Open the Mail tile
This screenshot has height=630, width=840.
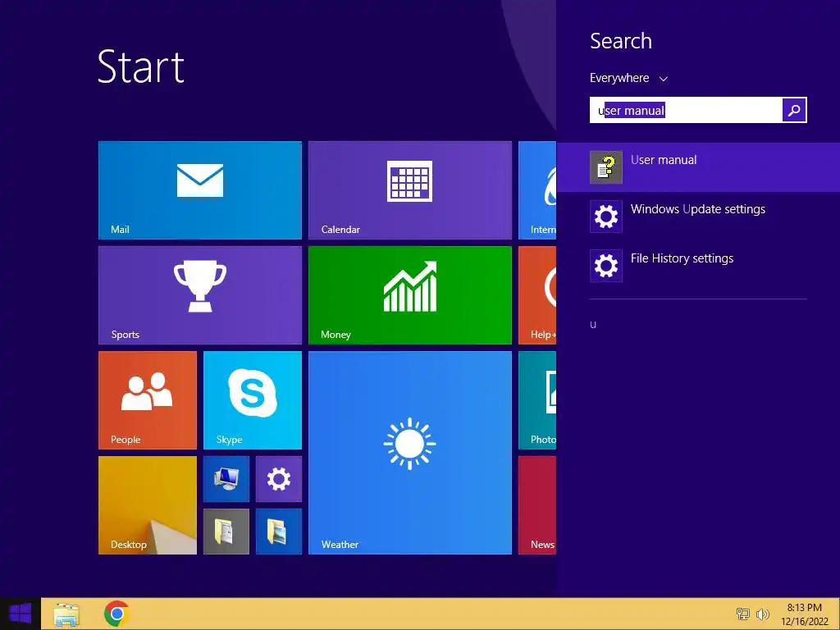[x=200, y=190]
